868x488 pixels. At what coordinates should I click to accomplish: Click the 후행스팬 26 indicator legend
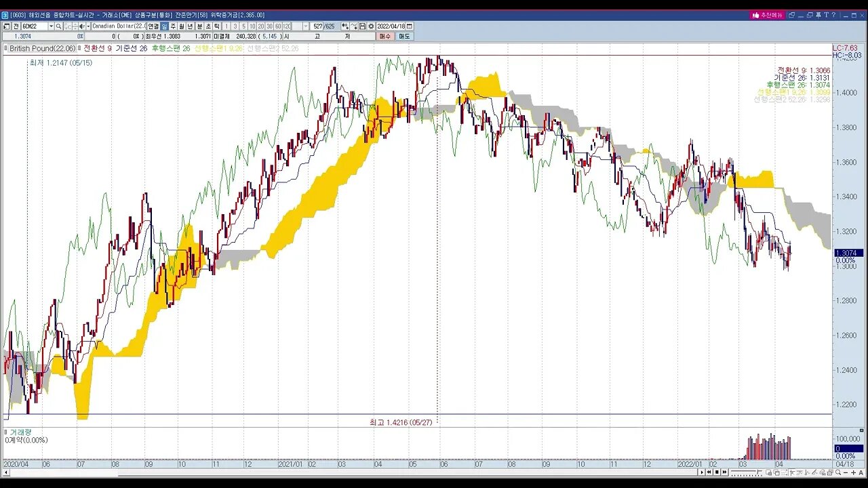tap(171, 49)
